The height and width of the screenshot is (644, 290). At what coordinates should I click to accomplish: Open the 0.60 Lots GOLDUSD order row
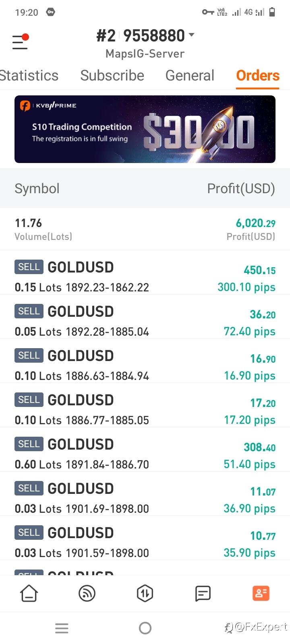(145, 454)
